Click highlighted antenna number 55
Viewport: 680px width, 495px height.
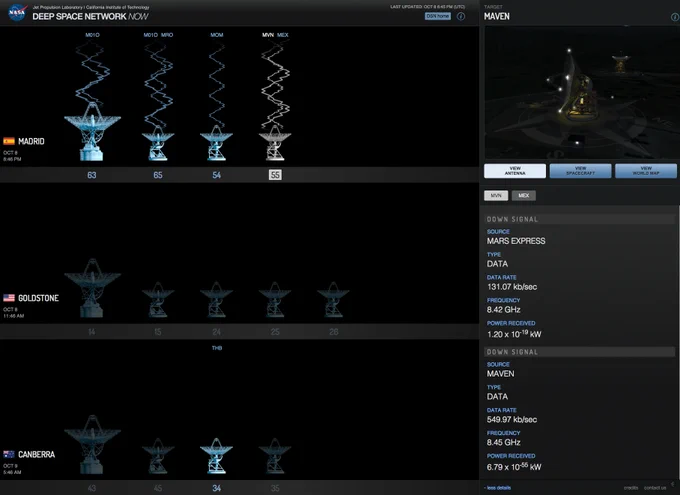[x=275, y=175]
